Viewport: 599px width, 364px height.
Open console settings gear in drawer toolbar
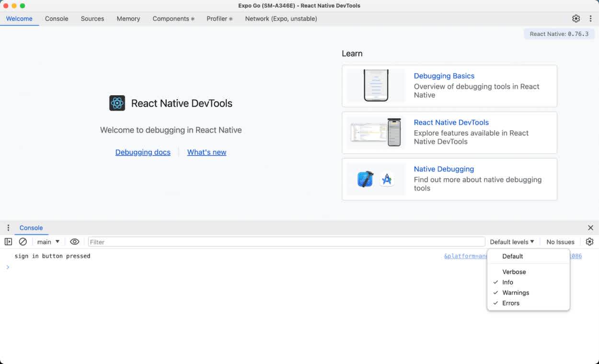(x=589, y=241)
